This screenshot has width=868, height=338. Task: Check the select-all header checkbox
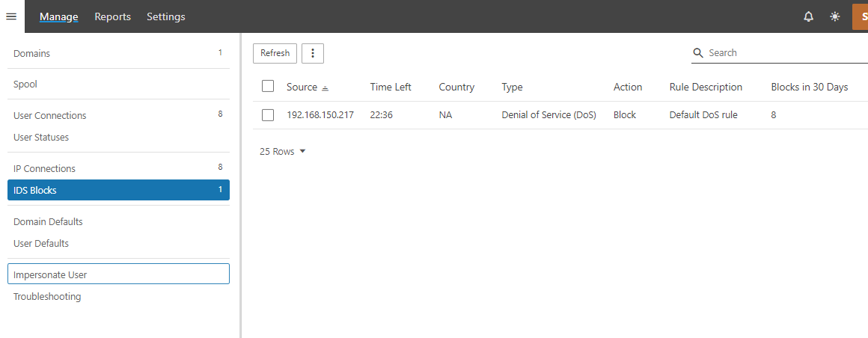268,87
